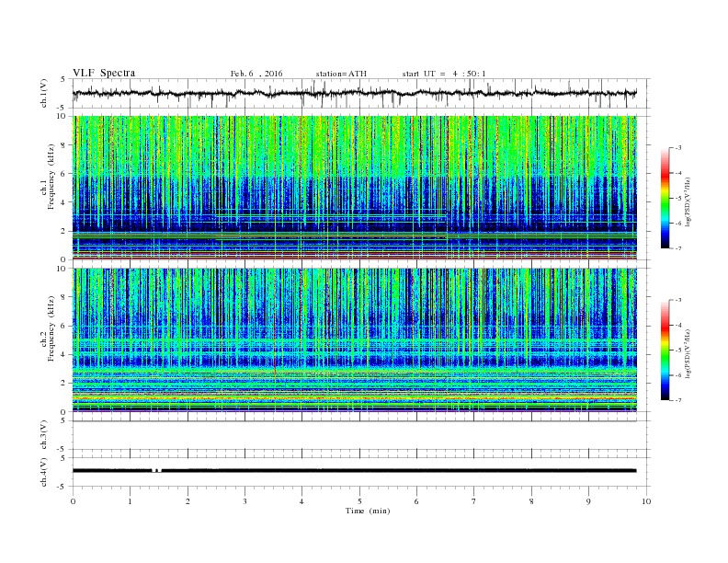The image size is (728, 563).
Task: Click inside the ch.2 spectrogram panel
Action: tap(355, 339)
